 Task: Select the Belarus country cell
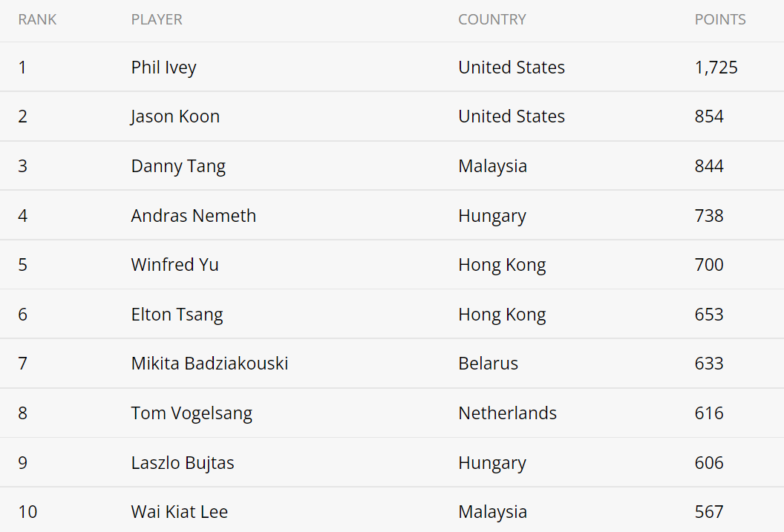click(488, 363)
